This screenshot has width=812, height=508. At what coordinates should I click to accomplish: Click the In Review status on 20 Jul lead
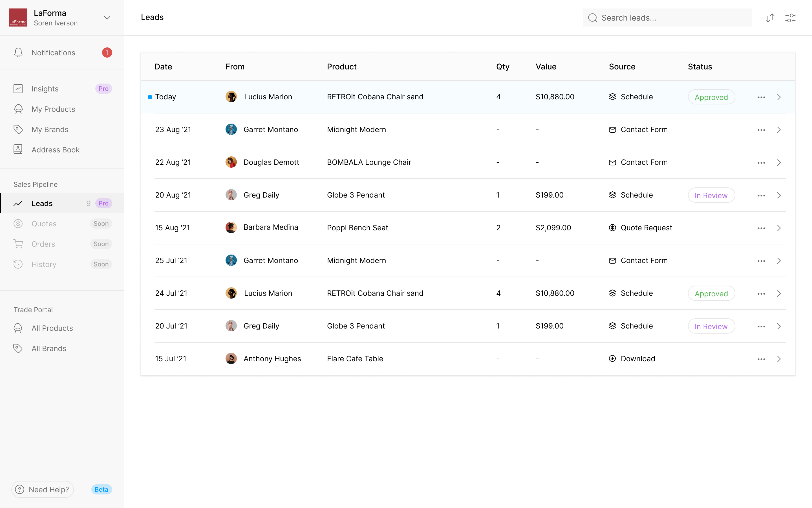[711, 326]
